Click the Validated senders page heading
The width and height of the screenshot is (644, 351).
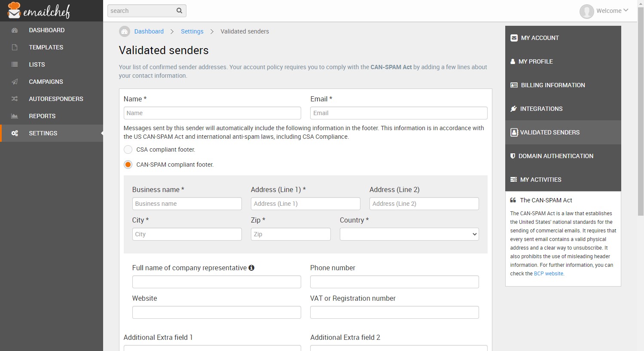(164, 50)
